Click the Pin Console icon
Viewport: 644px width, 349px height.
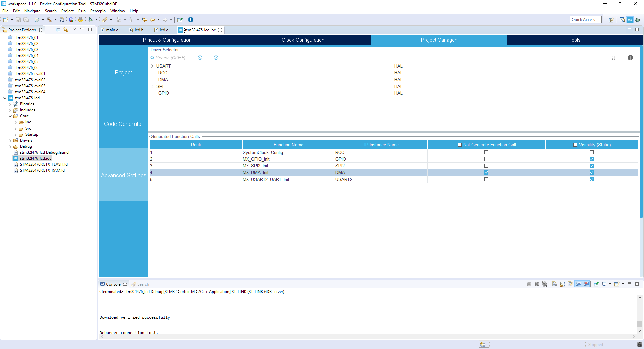596,284
